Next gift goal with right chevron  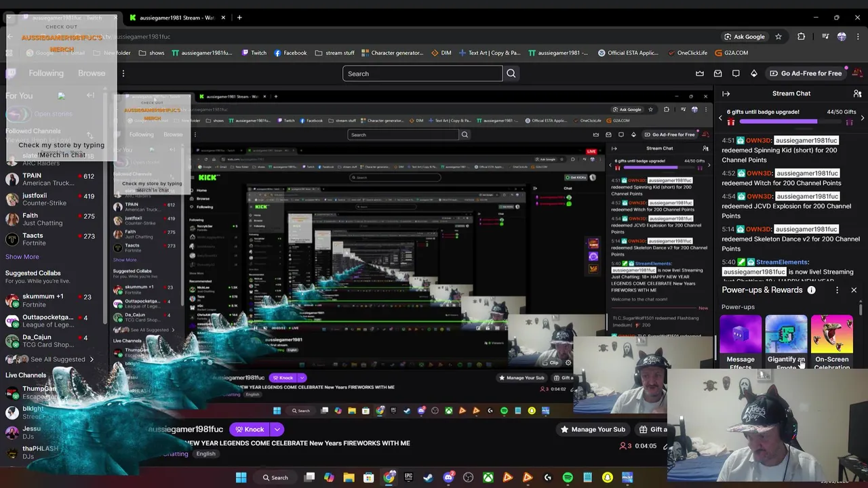click(862, 117)
